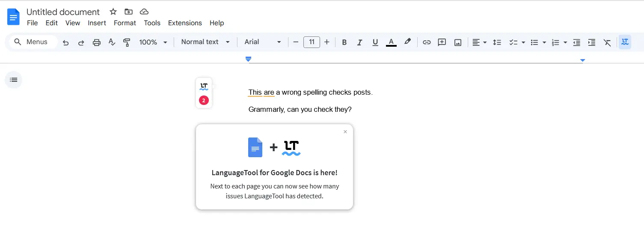The height and width of the screenshot is (245, 644).
Task: Open line and paragraph spacing
Action: coord(497,42)
